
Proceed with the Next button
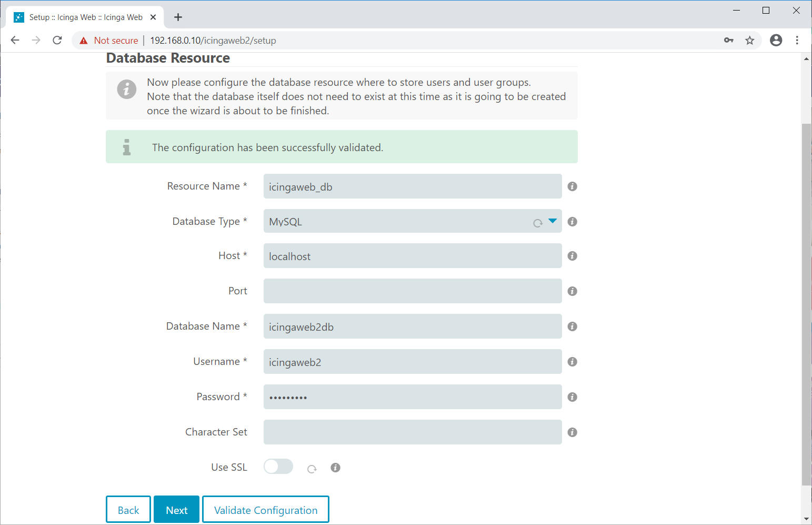pos(177,510)
